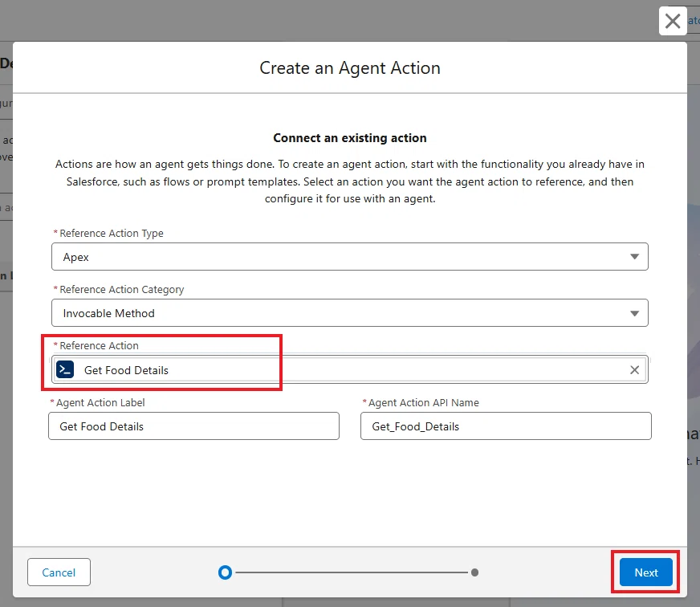700x607 pixels.
Task: Click the Create an Agent Action title
Action: coord(349,68)
